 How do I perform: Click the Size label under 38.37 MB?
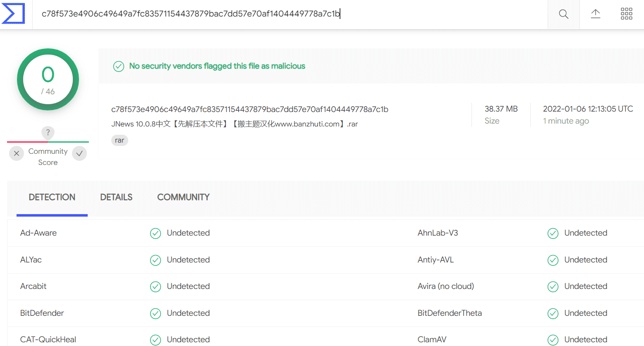(492, 121)
